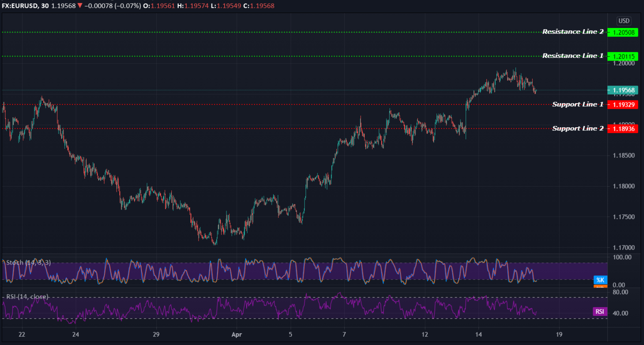Screen dimensions: 644x345
Task: Click the 29 date on time axis
Action: (x=156, y=334)
